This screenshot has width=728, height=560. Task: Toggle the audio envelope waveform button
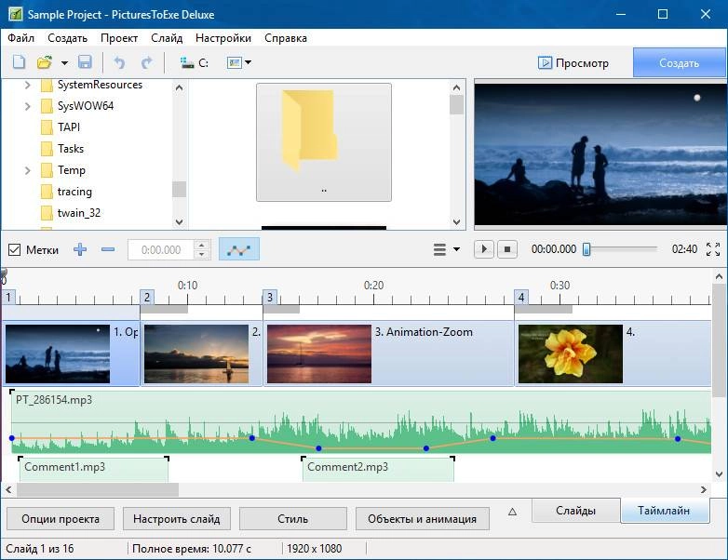click(x=238, y=249)
